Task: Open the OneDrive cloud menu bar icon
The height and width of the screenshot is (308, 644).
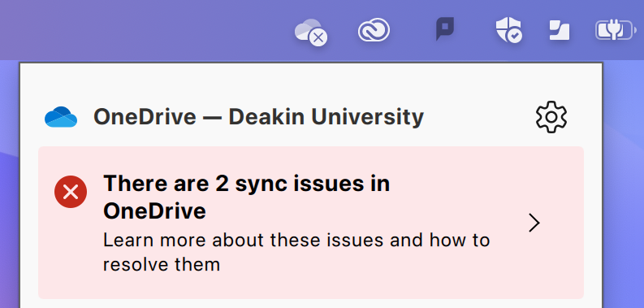Action: 310,32
